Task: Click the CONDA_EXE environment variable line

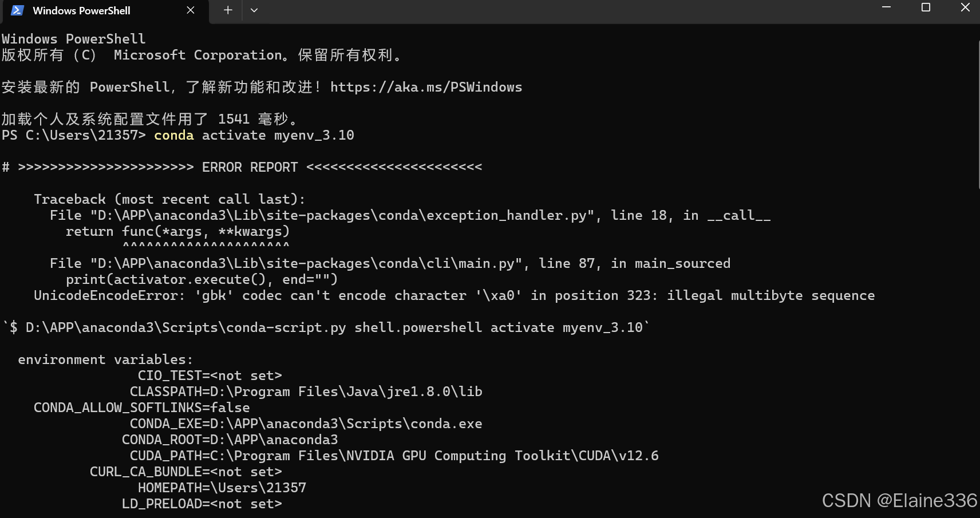Action: 306,424
